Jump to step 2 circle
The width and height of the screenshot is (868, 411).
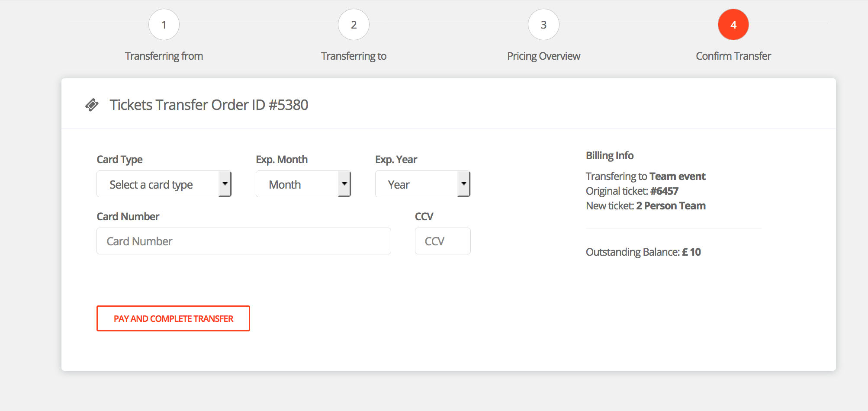pos(354,25)
